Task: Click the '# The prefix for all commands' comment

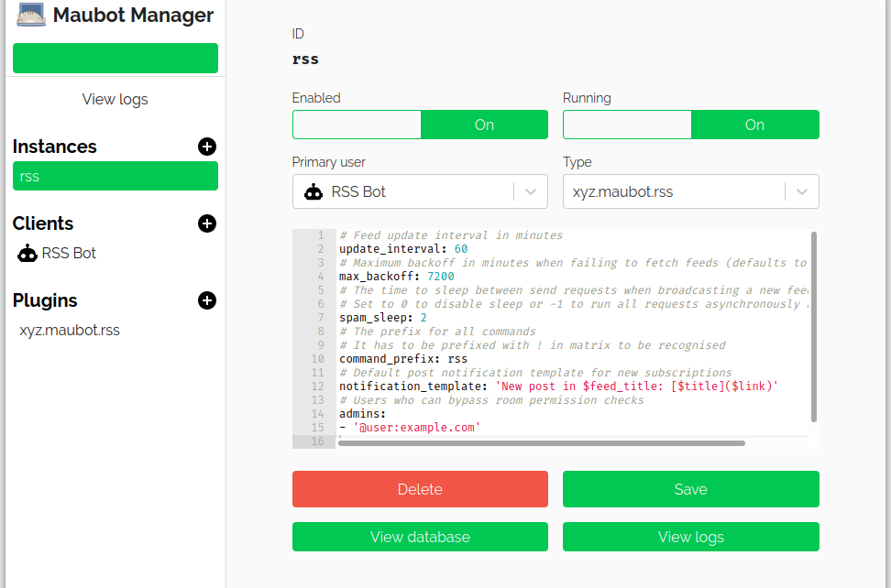Action: click(437, 332)
